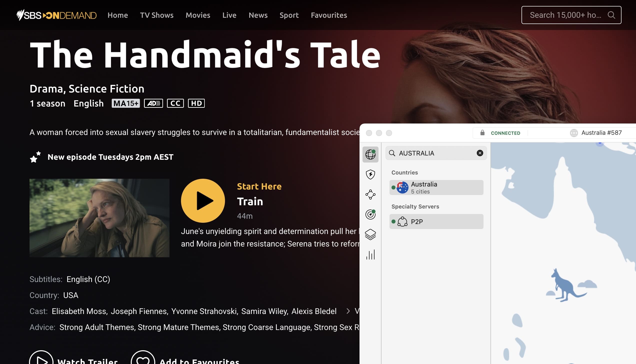Click the episode thumbnail image
The image size is (636, 364).
pos(99,218)
